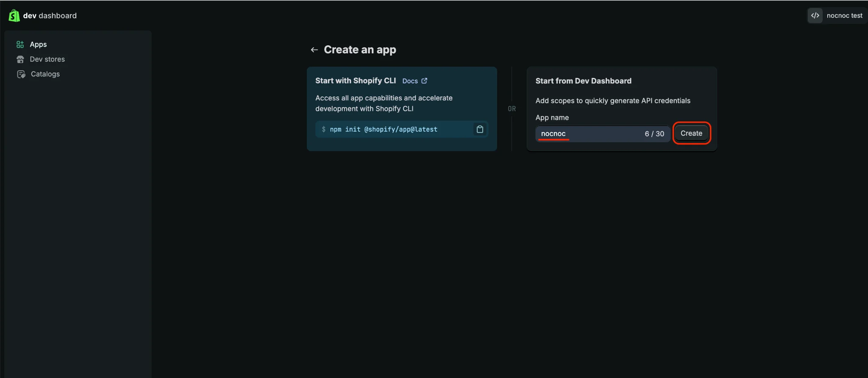Image resolution: width=868 pixels, height=378 pixels.
Task: Open Catalogs in the sidebar
Action: tap(45, 74)
